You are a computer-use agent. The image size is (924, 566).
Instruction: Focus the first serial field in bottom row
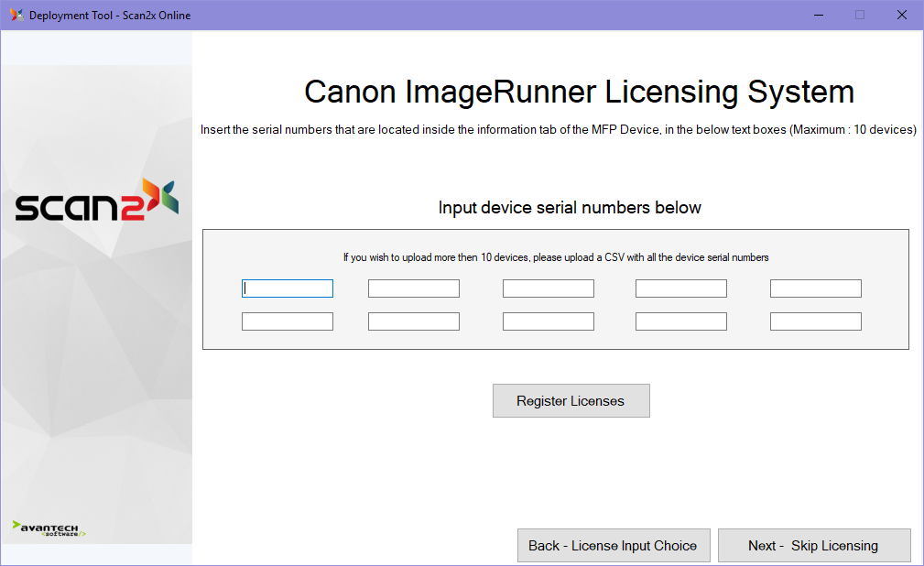point(288,321)
